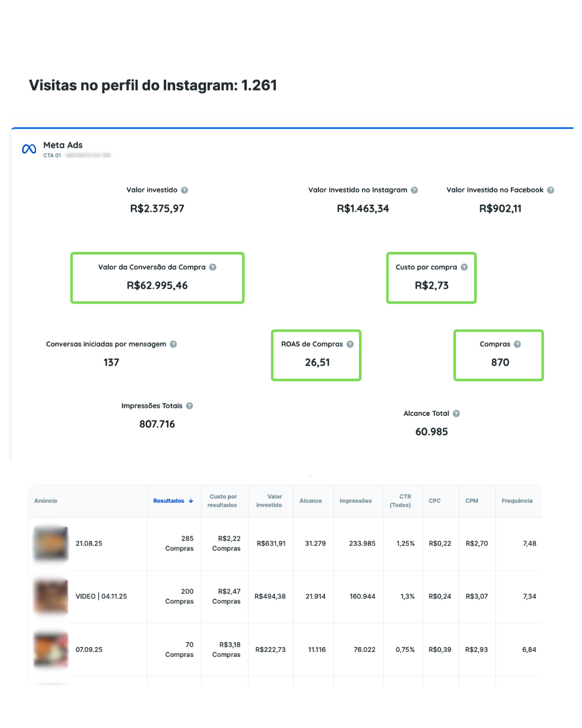
Task: Click the Resultados sort arrow
Action: [191, 501]
